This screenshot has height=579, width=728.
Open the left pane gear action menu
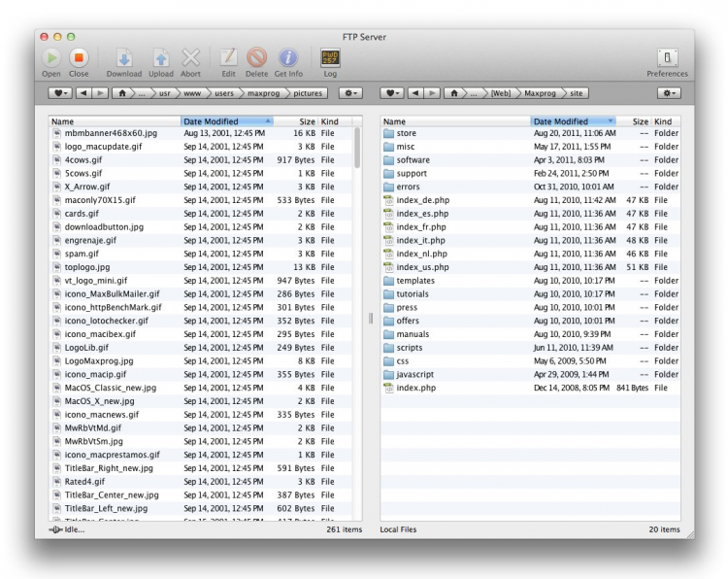click(x=349, y=93)
